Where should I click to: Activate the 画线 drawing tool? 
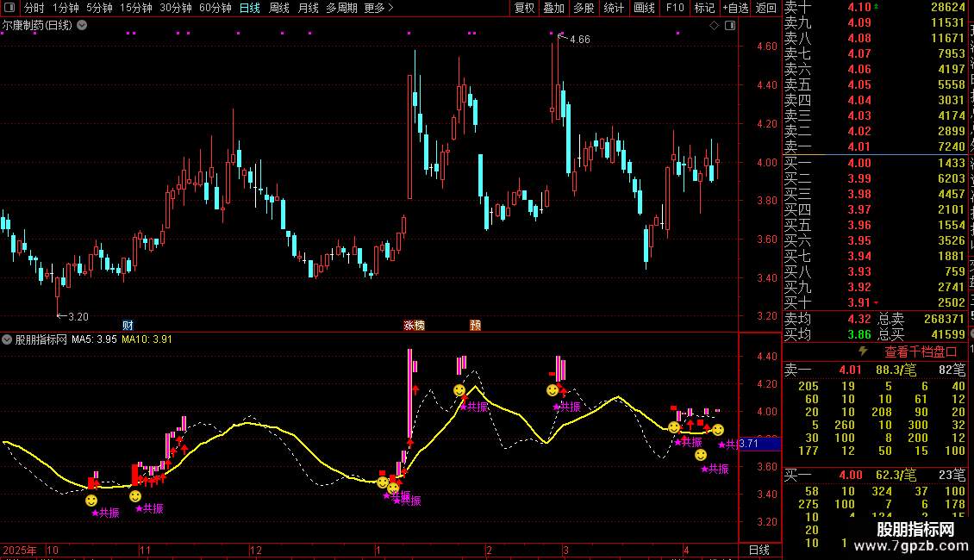pos(644,8)
